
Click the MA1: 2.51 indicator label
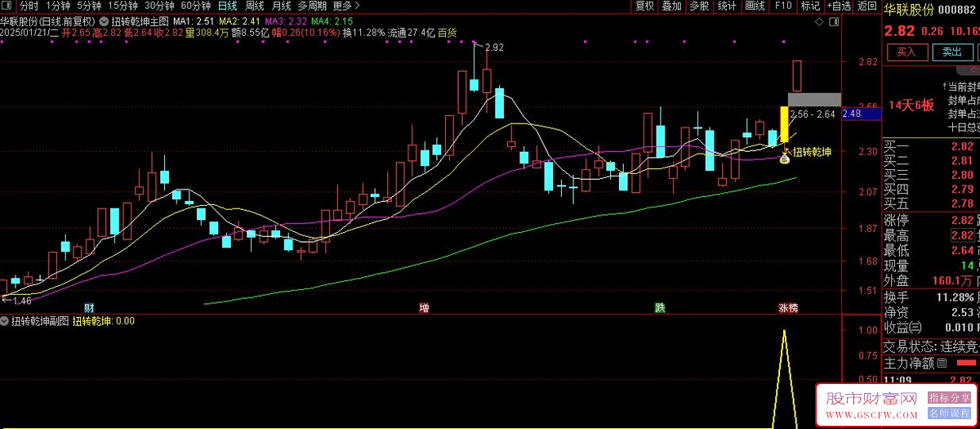(x=194, y=20)
